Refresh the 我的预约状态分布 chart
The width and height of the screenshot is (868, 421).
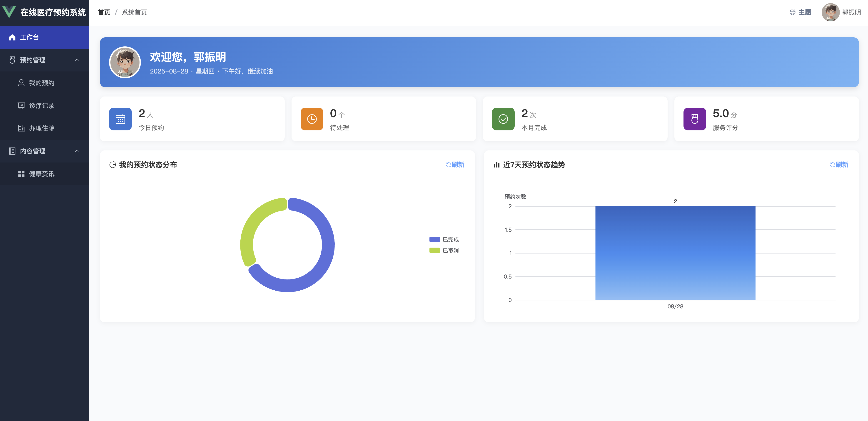455,165
